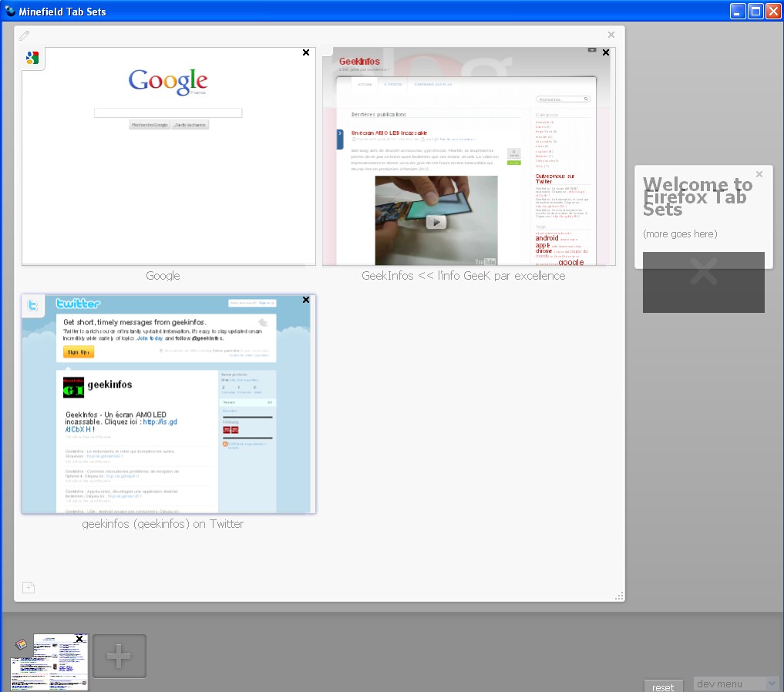This screenshot has height=692, width=784.
Task: Close the GeekInfos tab thumbnail
Action: coord(606,52)
